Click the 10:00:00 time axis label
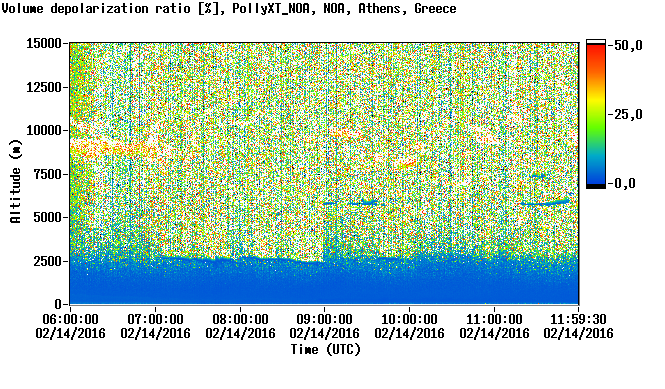The height and width of the screenshot is (389, 665). [x=409, y=319]
